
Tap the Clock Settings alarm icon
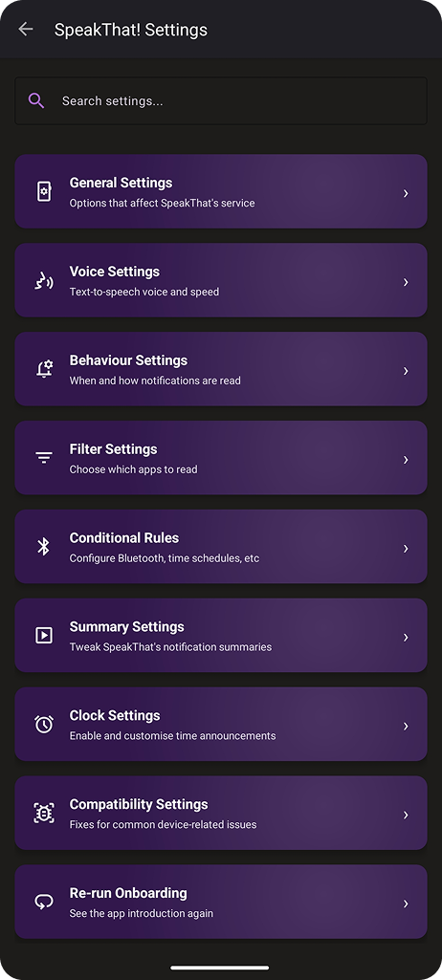pos(44,725)
